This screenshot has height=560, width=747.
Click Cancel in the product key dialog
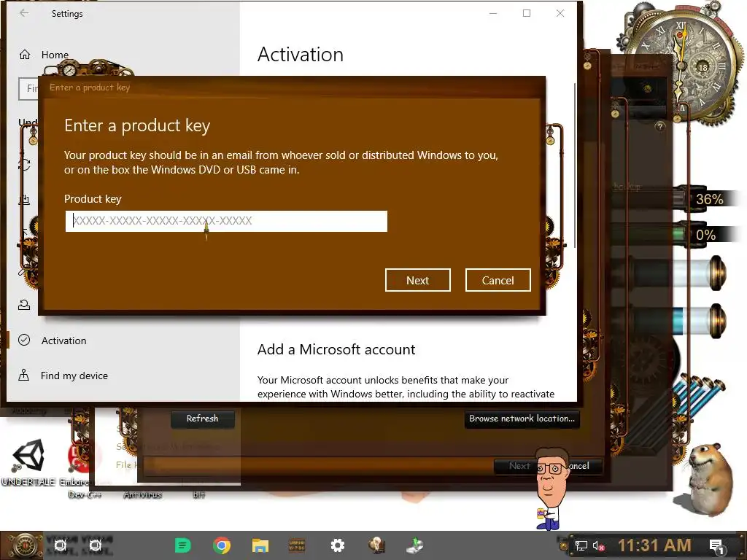(498, 280)
